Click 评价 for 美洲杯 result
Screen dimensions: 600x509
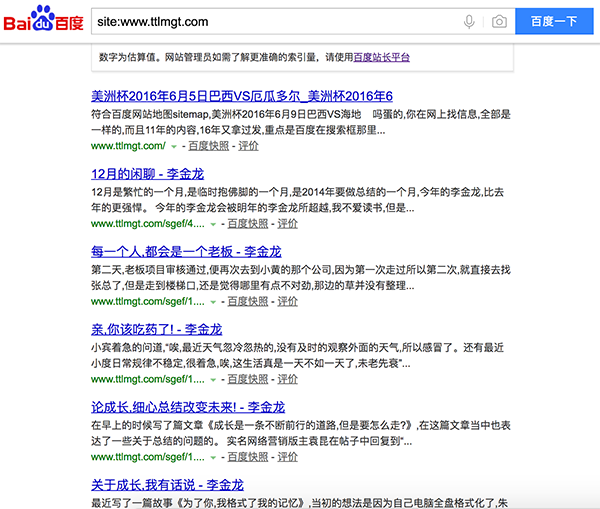click(x=248, y=146)
